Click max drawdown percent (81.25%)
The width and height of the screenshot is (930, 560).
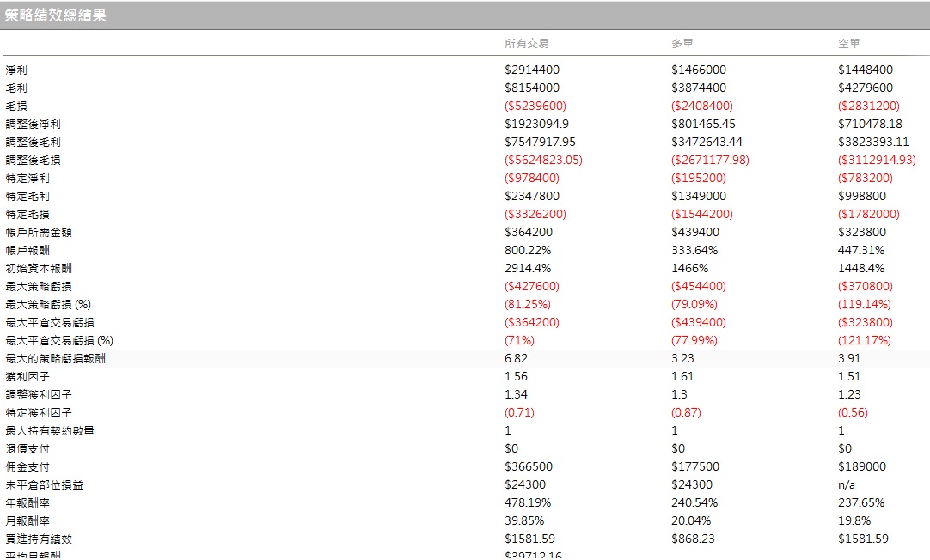point(527,305)
